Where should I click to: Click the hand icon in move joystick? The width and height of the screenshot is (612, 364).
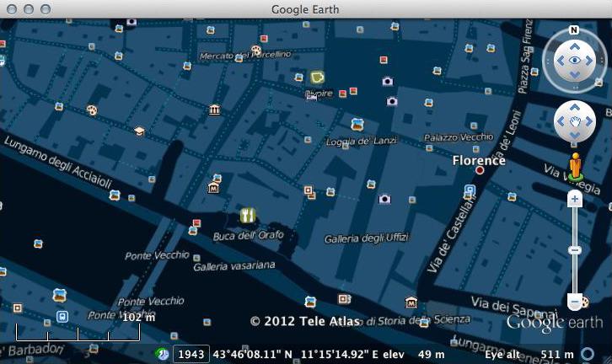[x=575, y=121]
